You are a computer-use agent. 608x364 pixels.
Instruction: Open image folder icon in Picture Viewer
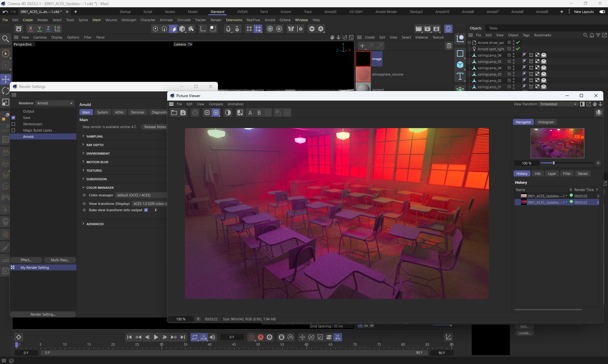pyautogui.click(x=174, y=113)
